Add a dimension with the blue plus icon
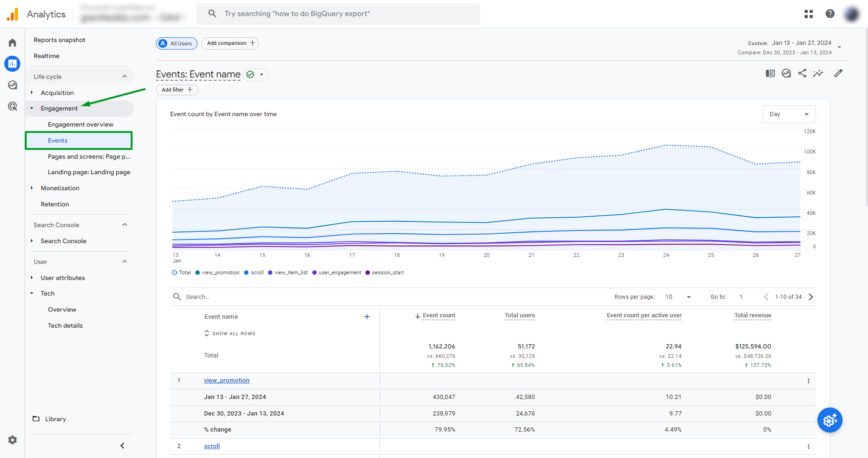Image resolution: width=868 pixels, height=458 pixels. tap(367, 317)
